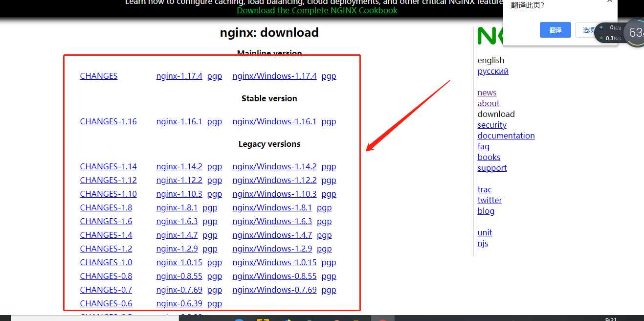Open CHANGES-1.4 link
Screen dimensions: 644x321
pyautogui.click(x=106, y=235)
